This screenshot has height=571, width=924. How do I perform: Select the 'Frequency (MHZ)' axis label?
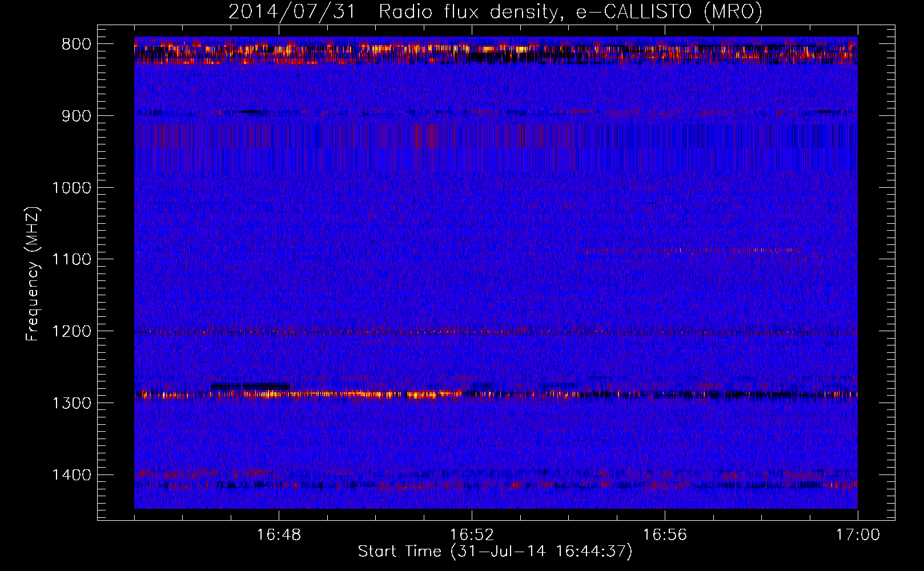(33, 274)
